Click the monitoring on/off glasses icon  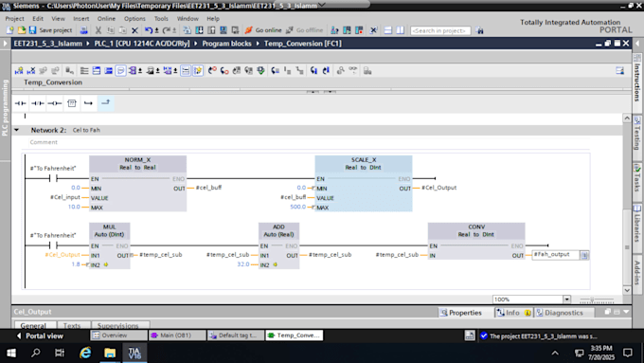[x=353, y=70]
